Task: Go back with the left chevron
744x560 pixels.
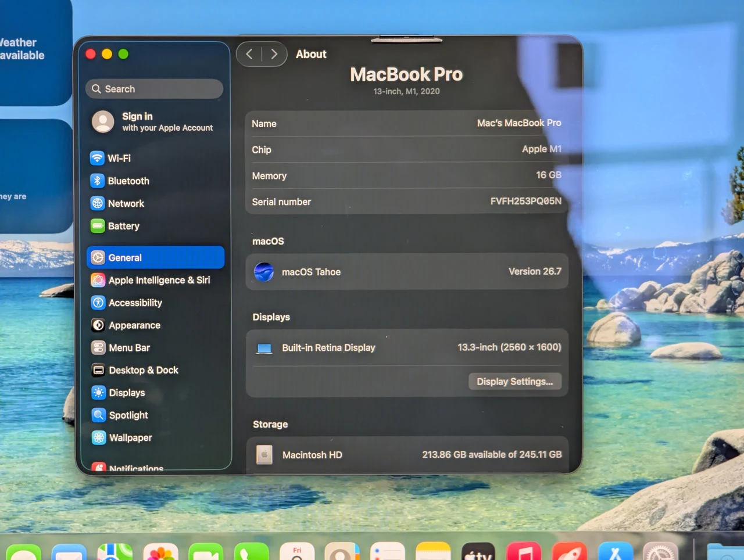Action: (x=249, y=54)
